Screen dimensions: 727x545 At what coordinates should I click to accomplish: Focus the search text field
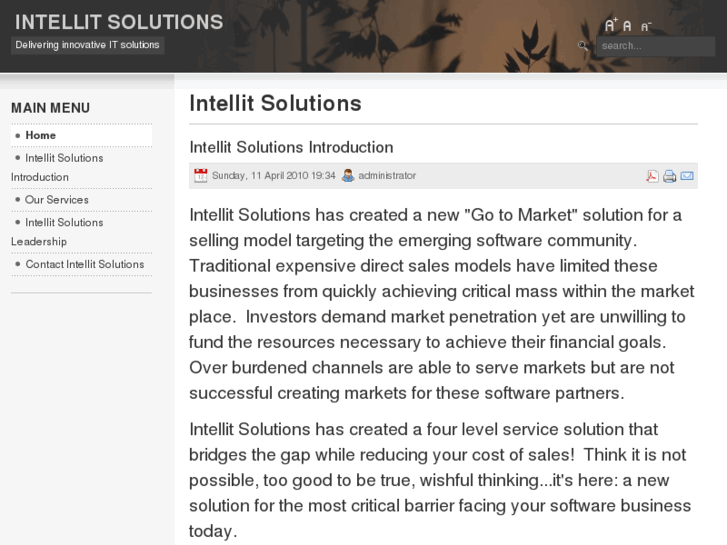point(655,46)
